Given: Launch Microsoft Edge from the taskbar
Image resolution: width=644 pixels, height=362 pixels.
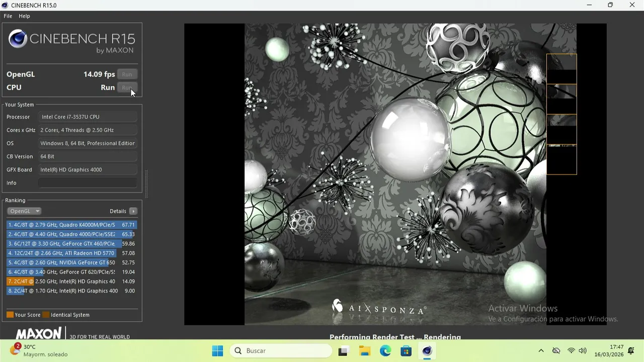Looking at the screenshot, I should click(x=385, y=351).
